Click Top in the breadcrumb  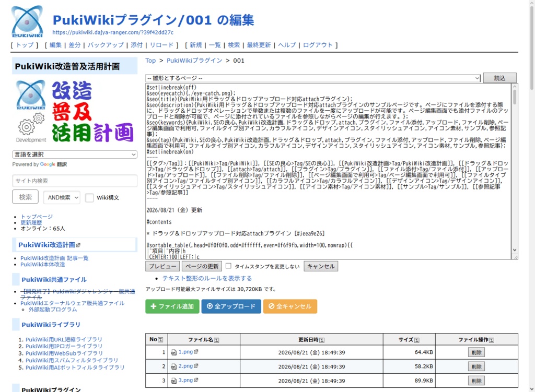150,61
